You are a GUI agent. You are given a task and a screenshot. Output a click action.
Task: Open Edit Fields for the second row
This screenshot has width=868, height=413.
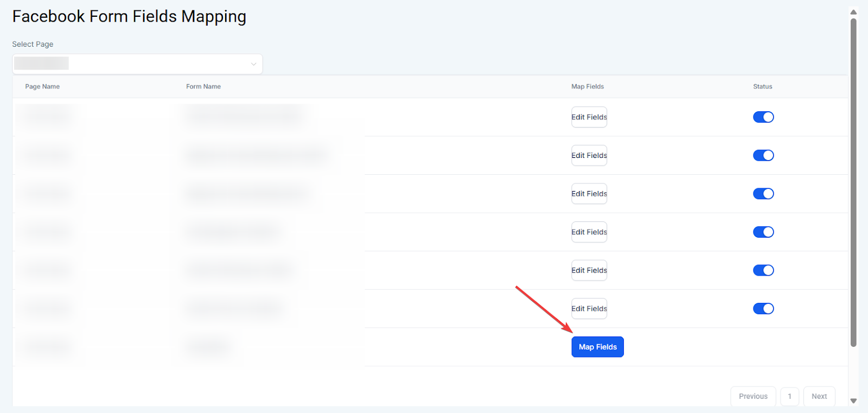589,156
